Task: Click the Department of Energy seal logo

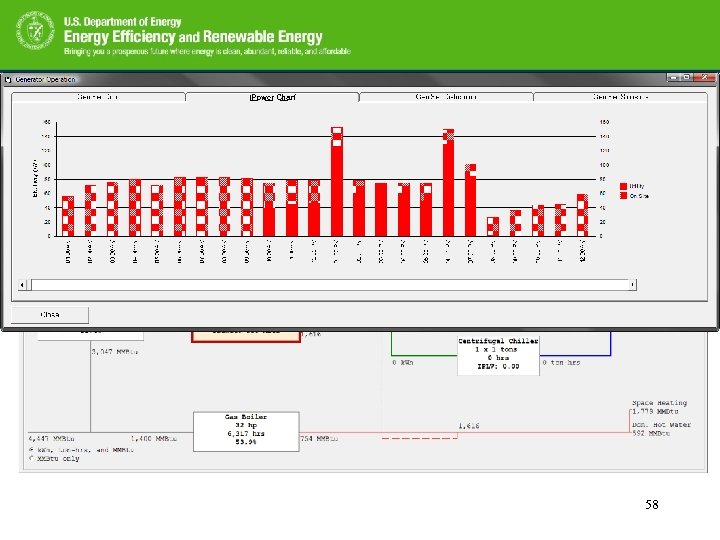Action: (35, 30)
